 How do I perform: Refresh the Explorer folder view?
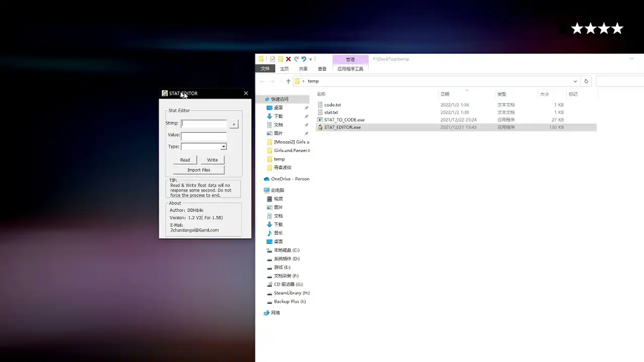[x=586, y=81]
